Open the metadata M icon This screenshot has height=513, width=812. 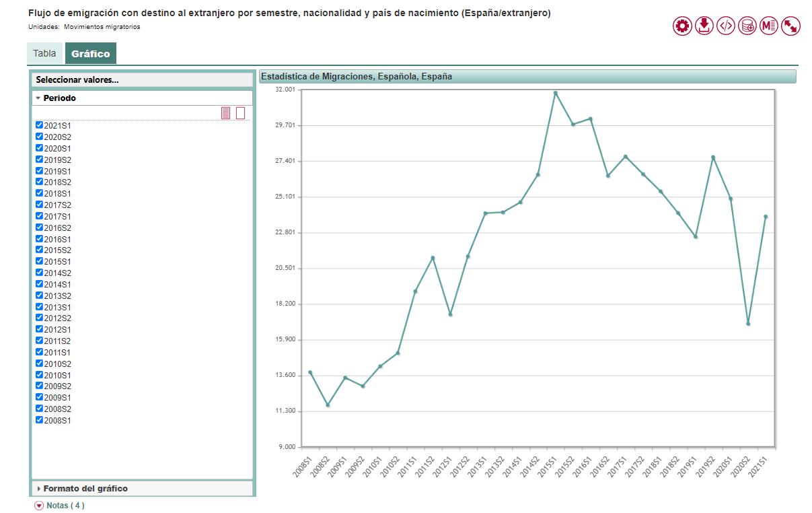coord(769,26)
